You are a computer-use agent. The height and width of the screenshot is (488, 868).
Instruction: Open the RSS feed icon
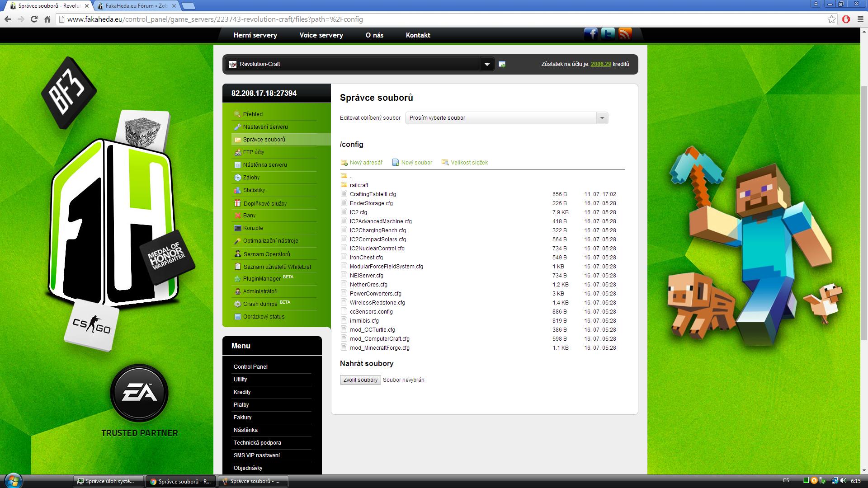(x=625, y=34)
